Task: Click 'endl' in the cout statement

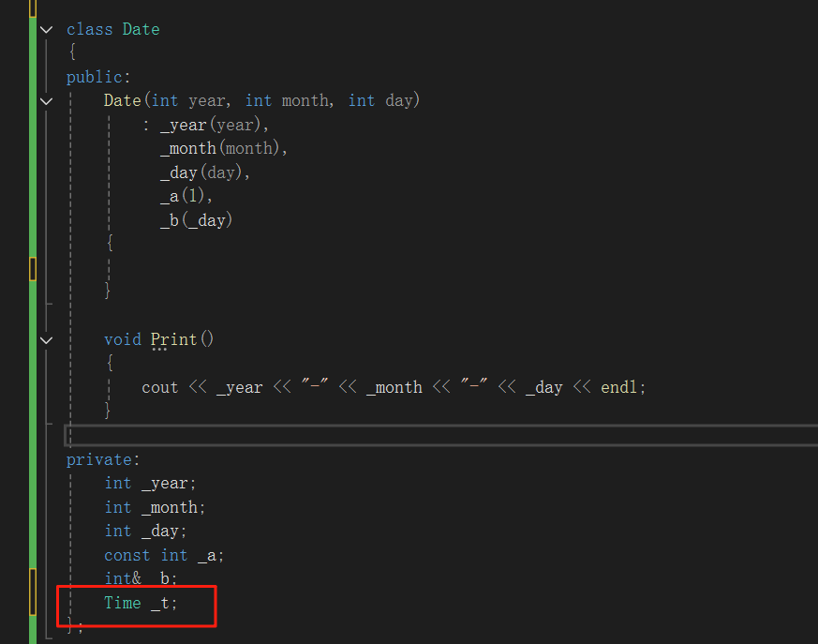Action: click(x=619, y=388)
